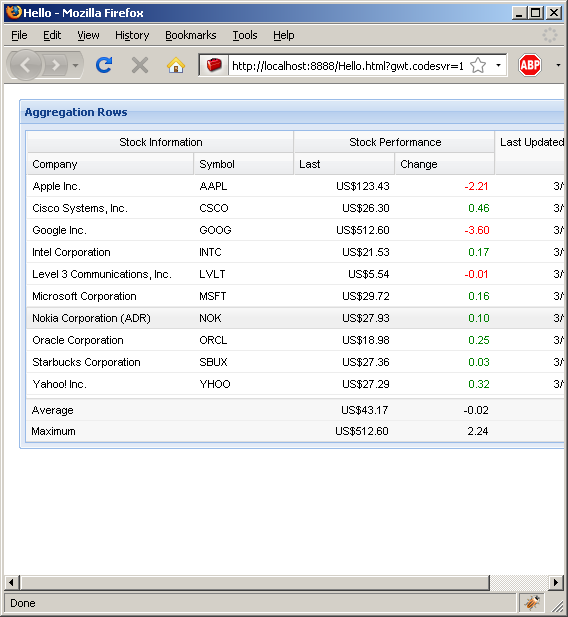The height and width of the screenshot is (617, 568).
Task: Select the Level 3 Communications, Inc. row
Action: click(x=295, y=274)
